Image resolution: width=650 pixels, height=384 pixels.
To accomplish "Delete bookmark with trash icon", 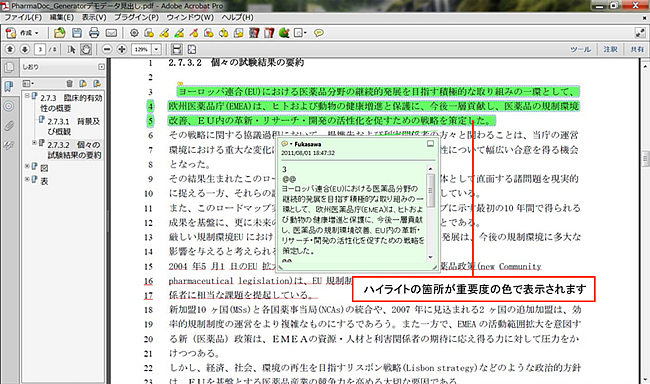I will 69,83.
